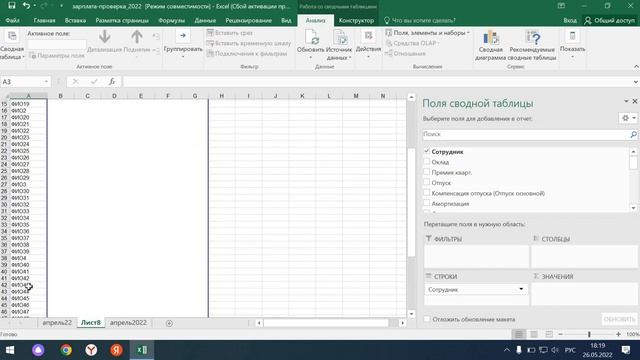The height and width of the screenshot is (360, 640).
Task: Click Общий доступ share button
Action: click(x=609, y=20)
